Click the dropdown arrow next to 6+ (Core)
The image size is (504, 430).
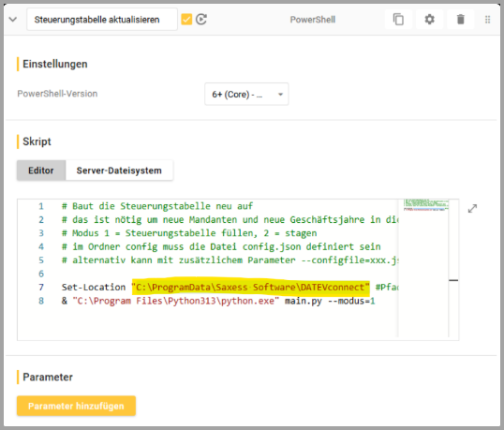280,95
